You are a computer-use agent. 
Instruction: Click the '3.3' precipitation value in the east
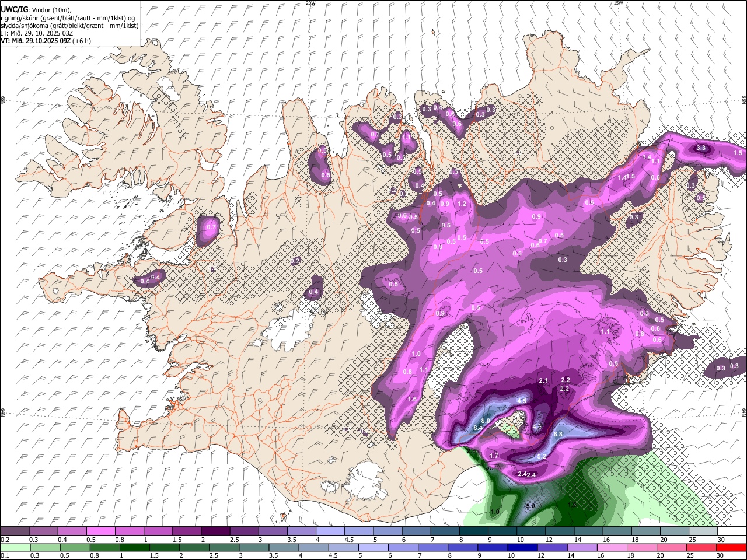tap(701, 148)
